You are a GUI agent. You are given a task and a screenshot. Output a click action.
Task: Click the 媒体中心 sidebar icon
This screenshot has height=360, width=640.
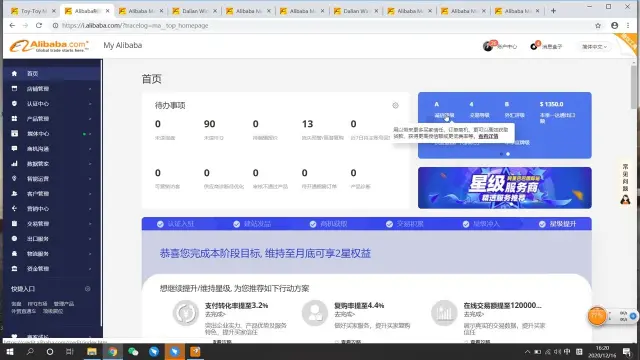[x=14, y=133]
